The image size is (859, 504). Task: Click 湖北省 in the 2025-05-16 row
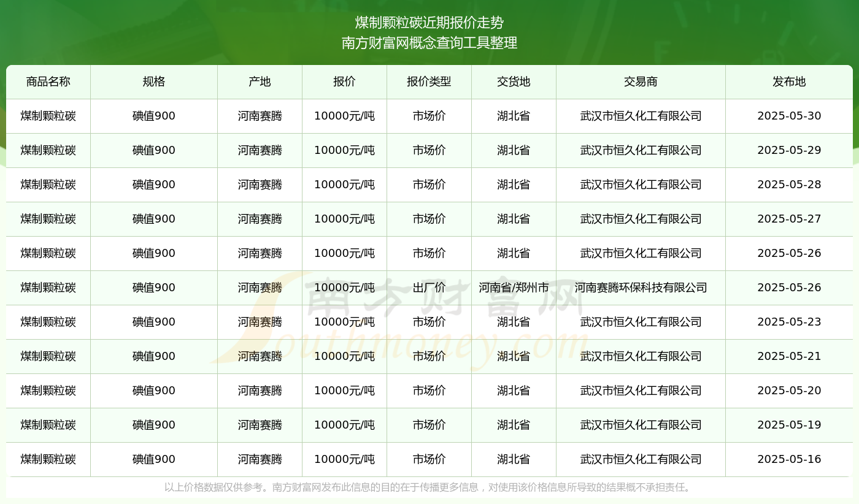click(514, 459)
